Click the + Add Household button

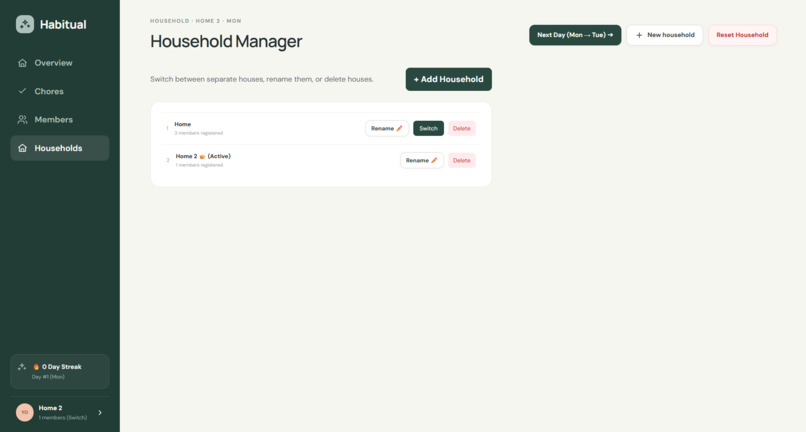pos(449,79)
